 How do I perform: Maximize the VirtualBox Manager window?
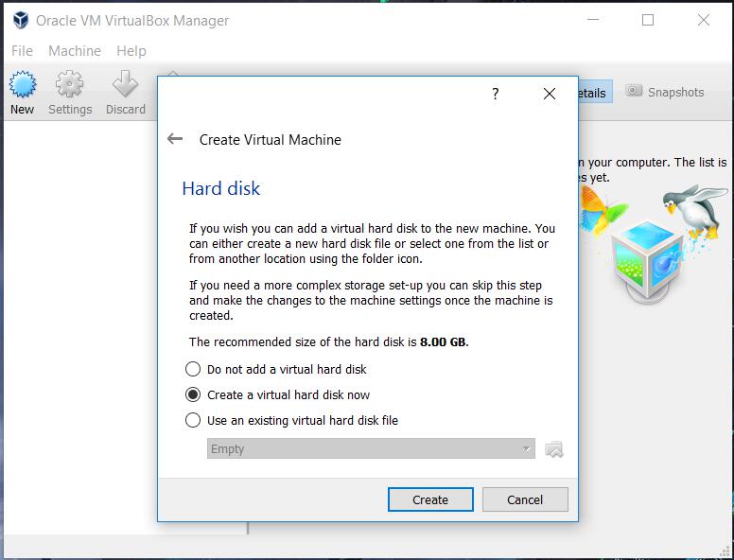tap(648, 20)
